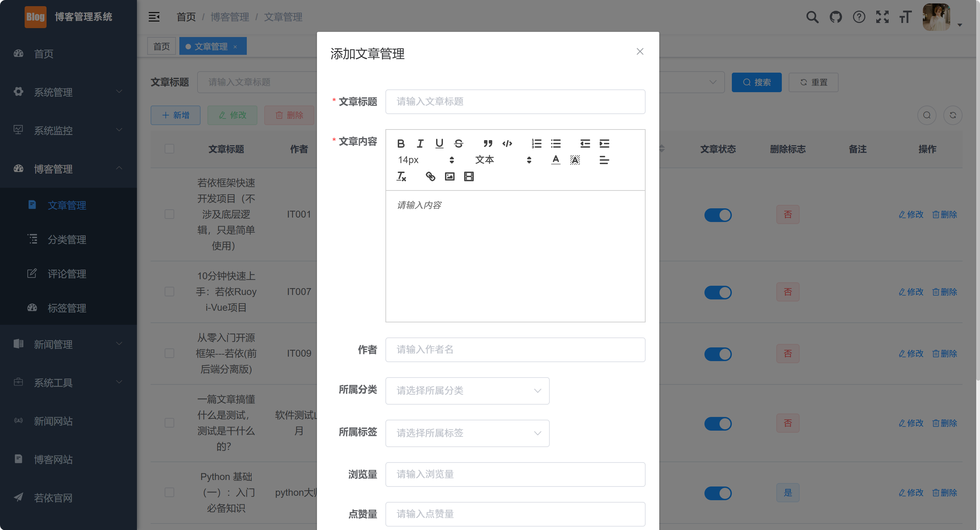
Task: Toggle article status switch for IT001 row
Action: pyautogui.click(x=717, y=215)
